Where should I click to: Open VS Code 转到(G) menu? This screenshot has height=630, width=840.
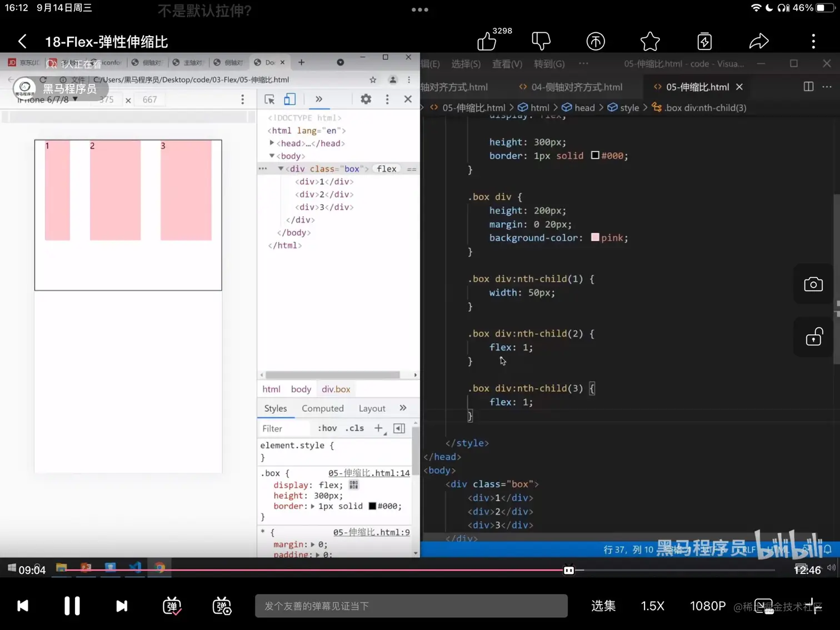549,64
